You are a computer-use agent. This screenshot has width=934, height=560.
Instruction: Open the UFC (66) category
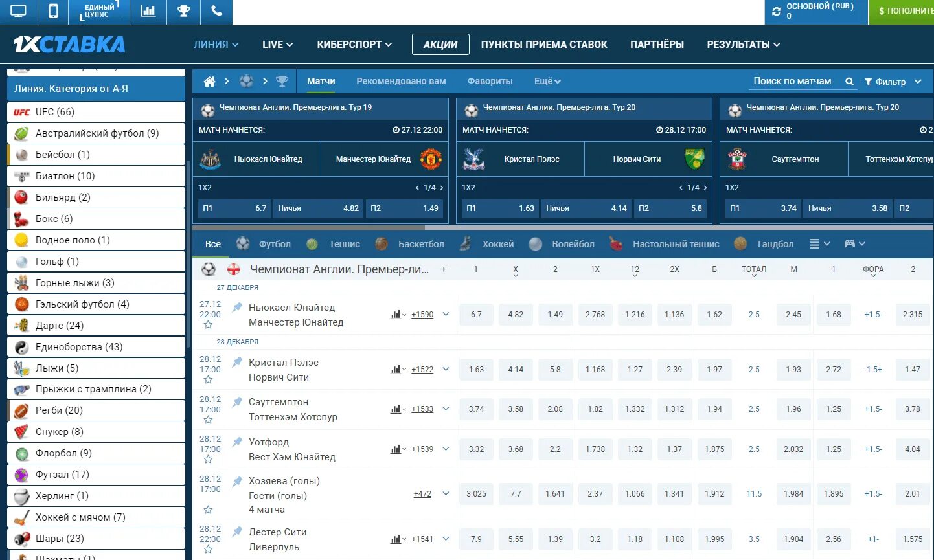(96, 112)
